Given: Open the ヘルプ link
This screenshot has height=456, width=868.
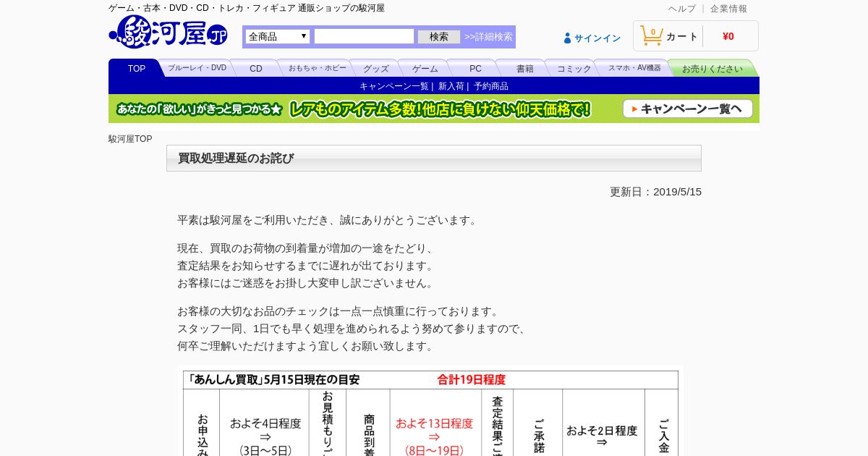Looking at the screenshot, I should (682, 9).
